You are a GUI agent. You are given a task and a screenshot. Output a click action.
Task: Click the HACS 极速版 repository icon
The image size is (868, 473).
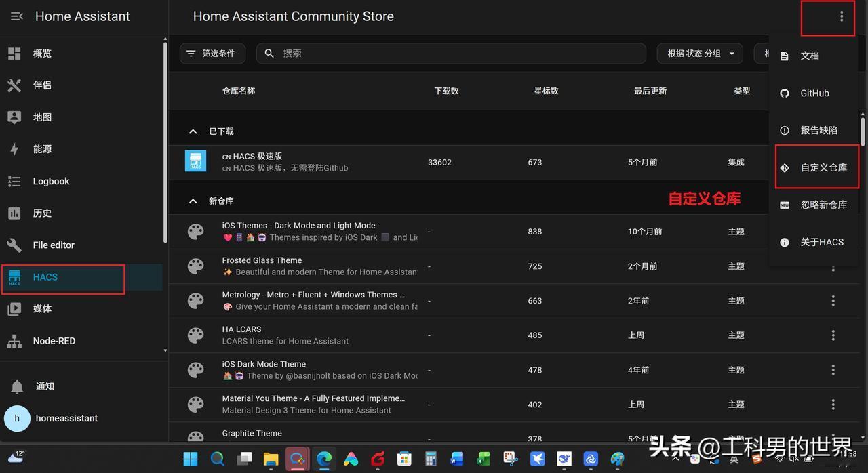pyautogui.click(x=195, y=161)
